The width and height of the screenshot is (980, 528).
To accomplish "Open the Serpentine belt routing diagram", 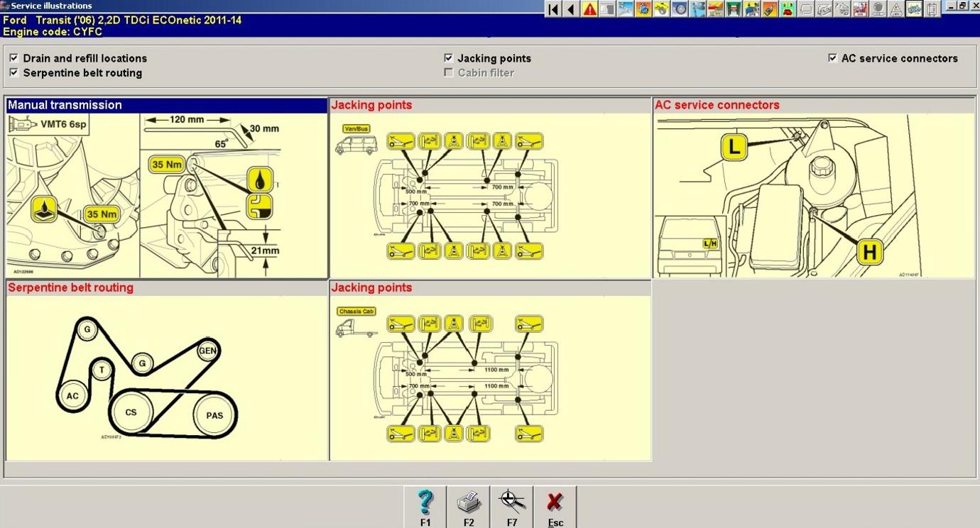I will (166, 378).
